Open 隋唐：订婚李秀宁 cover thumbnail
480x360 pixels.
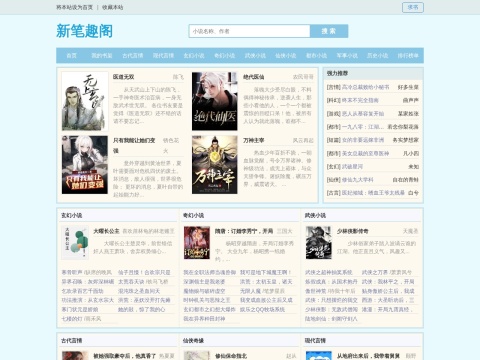(x=197, y=243)
